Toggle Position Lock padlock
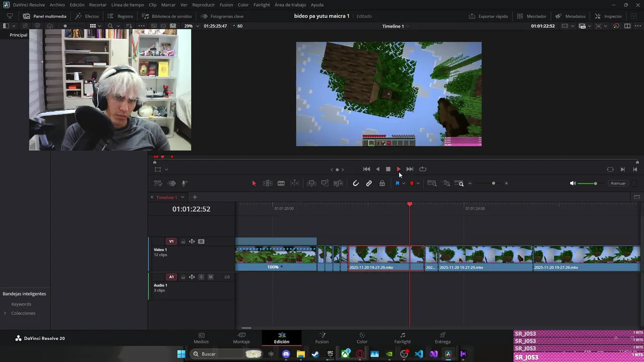 pos(382,184)
